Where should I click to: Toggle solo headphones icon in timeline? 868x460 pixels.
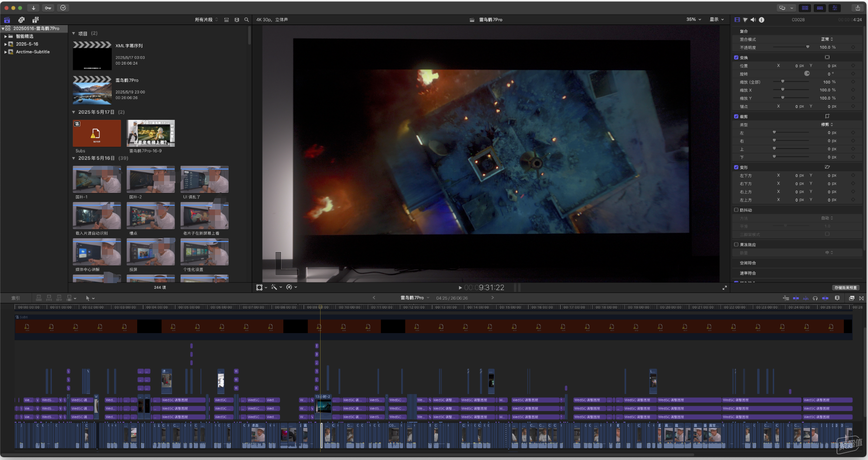815,298
